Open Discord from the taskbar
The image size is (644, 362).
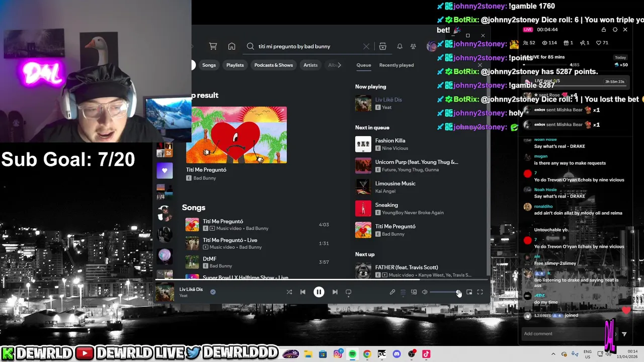(x=397, y=354)
